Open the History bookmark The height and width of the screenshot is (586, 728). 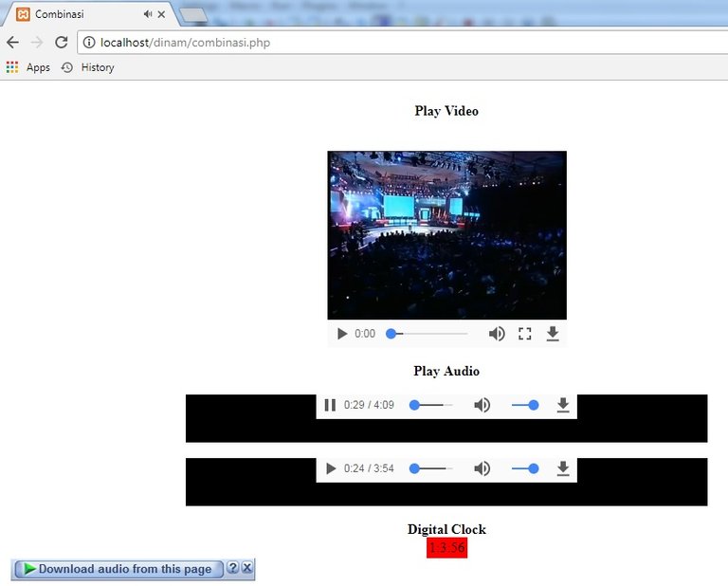click(88, 67)
